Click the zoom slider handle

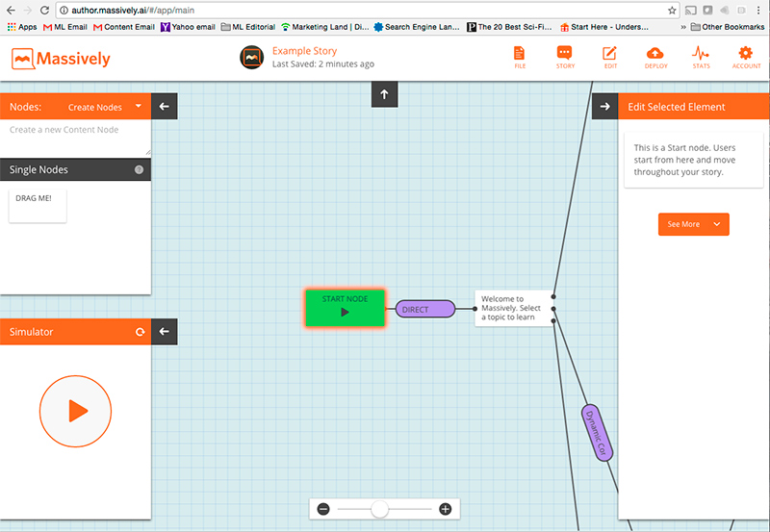click(380, 509)
